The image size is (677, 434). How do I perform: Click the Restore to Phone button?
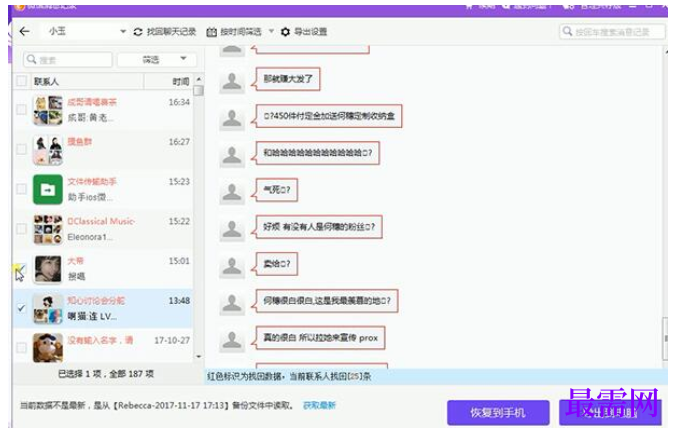[x=498, y=412]
